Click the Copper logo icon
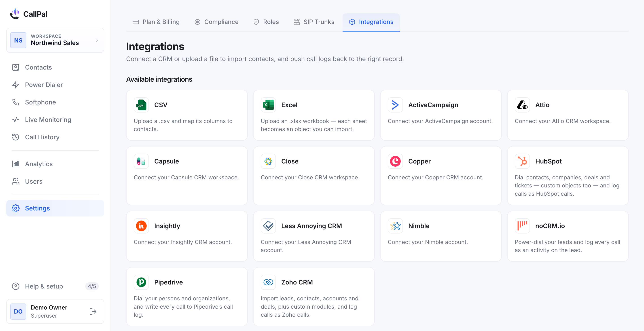644x331 pixels. (395, 161)
